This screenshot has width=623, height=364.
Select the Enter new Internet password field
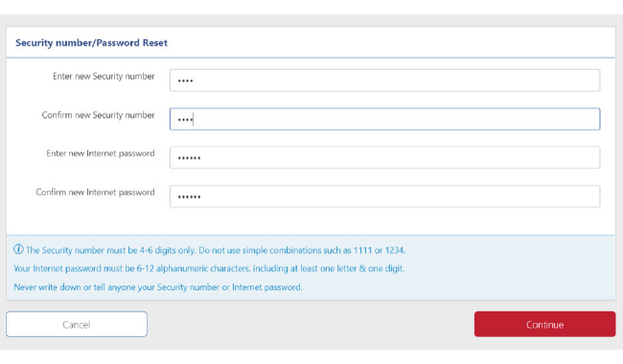384,157
